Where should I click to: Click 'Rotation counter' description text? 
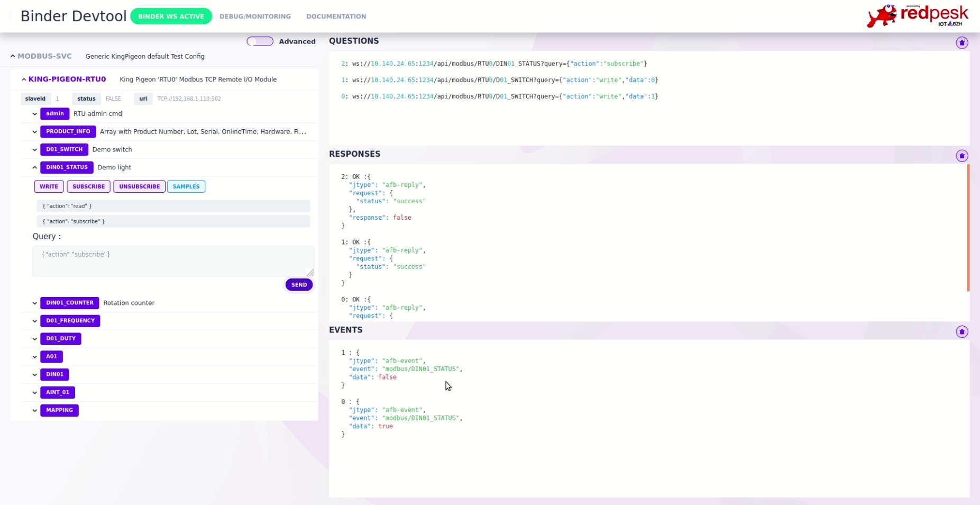click(x=129, y=303)
